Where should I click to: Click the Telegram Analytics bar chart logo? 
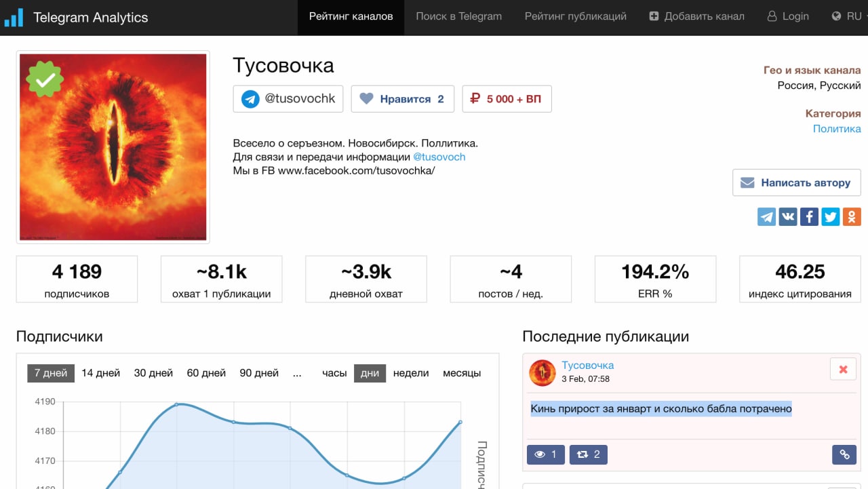coord(14,17)
